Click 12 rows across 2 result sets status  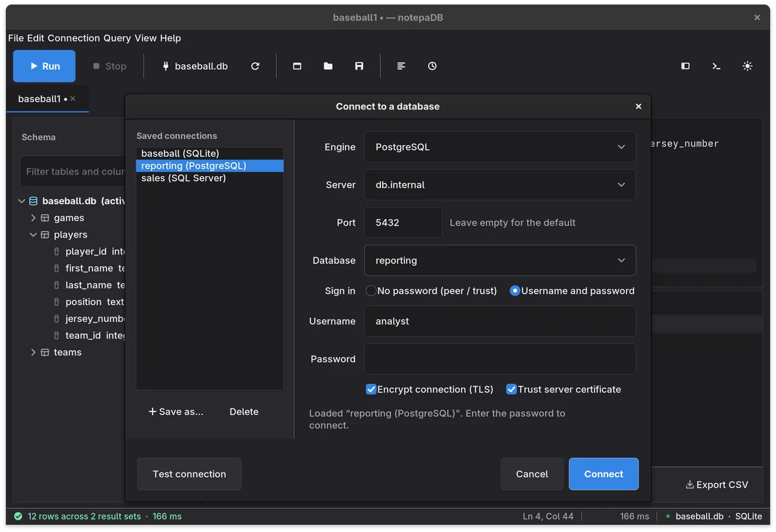point(85,516)
